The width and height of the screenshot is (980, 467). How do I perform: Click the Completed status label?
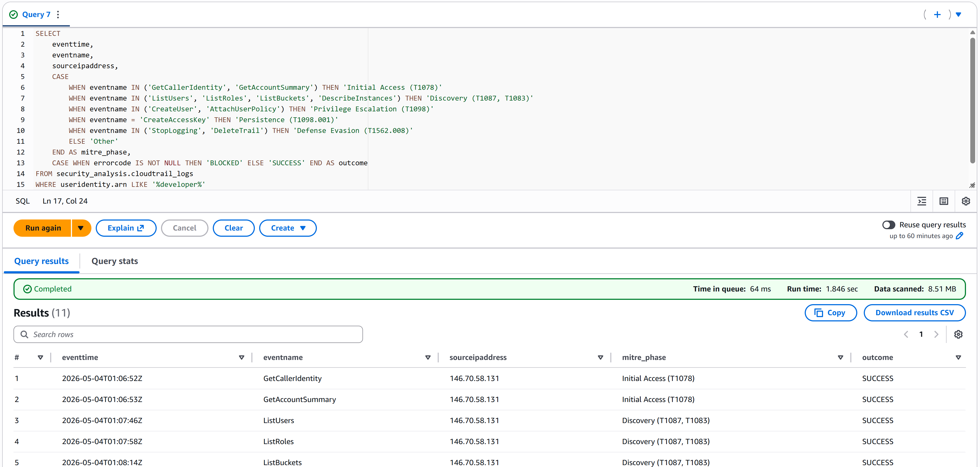coord(53,289)
